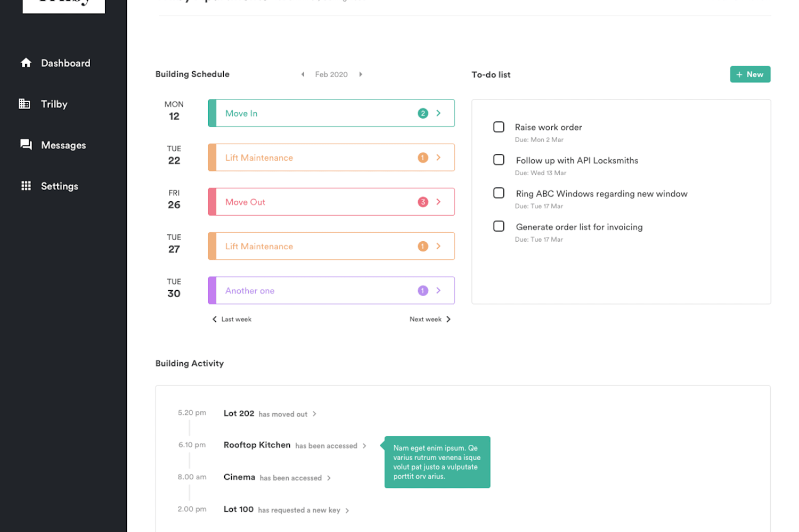Check the Raise work order task

(499, 127)
